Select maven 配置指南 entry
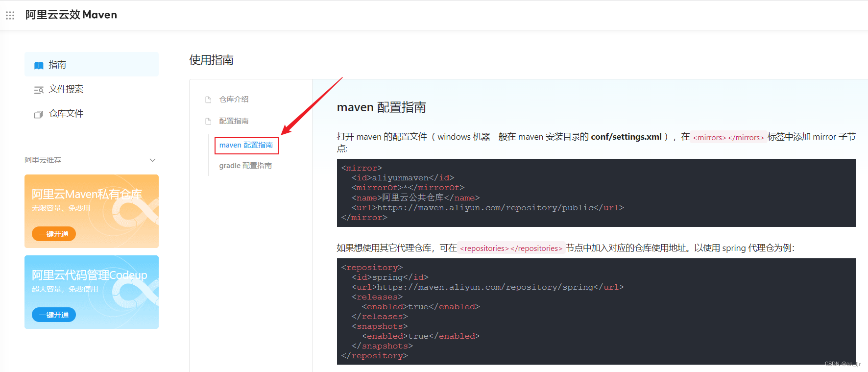 tap(246, 145)
